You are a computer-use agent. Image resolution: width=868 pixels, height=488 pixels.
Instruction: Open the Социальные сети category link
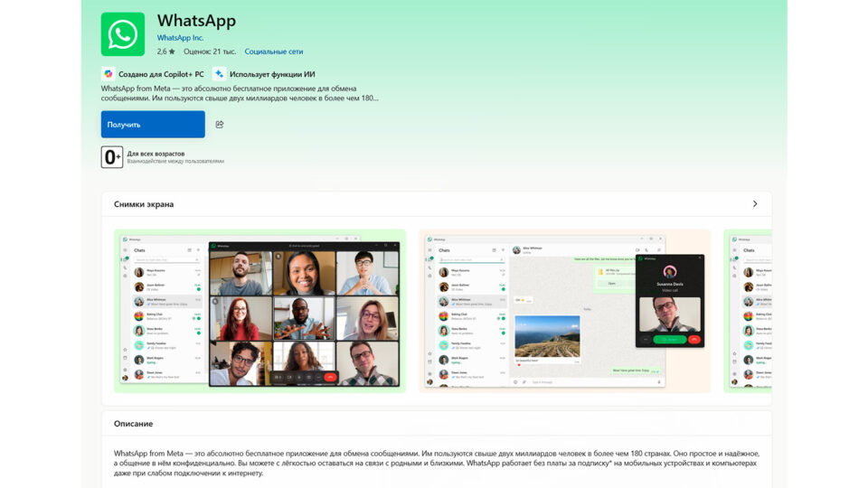point(273,52)
